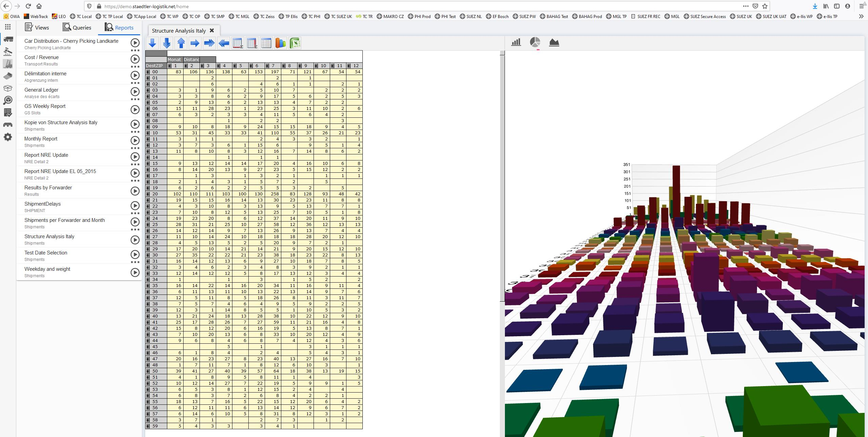Screen dimensions: 868x437
Task: Open Results by Forwarder report entry
Action: pyautogui.click(x=48, y=188)
